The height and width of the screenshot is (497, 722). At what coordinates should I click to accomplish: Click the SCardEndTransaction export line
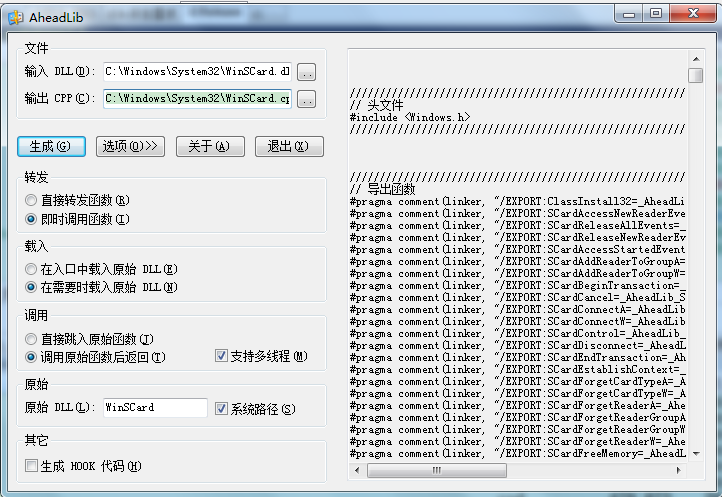(518, 357)
